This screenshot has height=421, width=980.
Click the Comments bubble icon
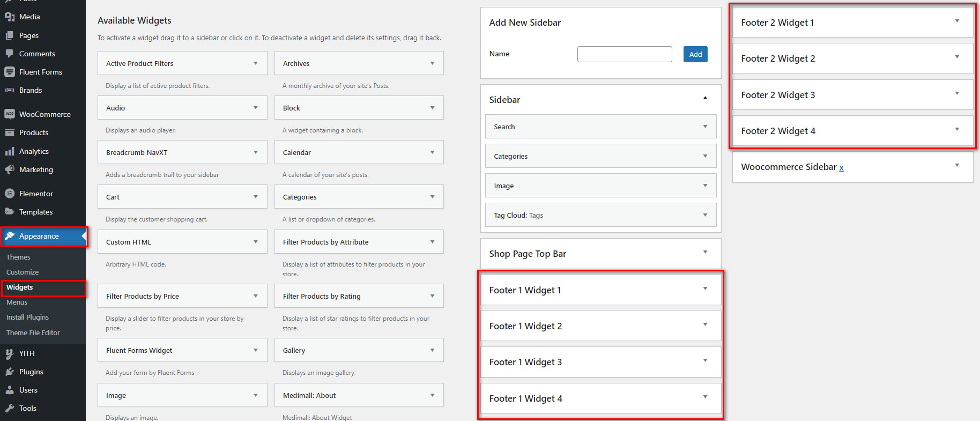10,54
